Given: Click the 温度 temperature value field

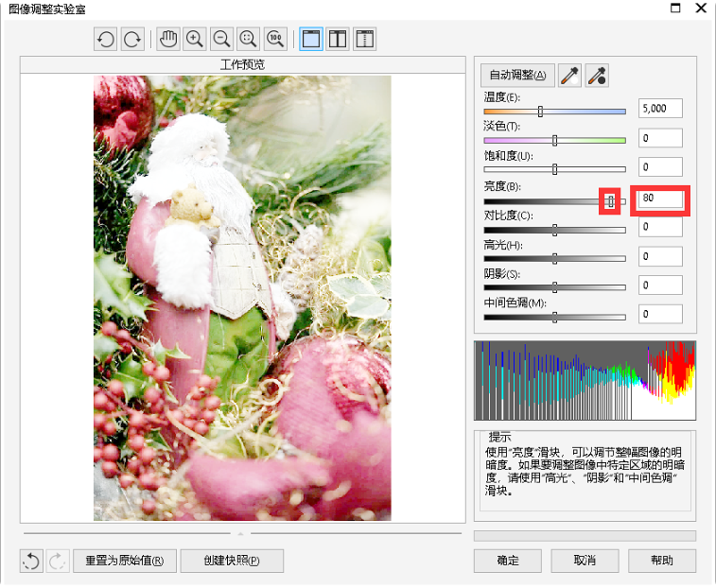Looking at the screenshot, I should coord(659,109).
